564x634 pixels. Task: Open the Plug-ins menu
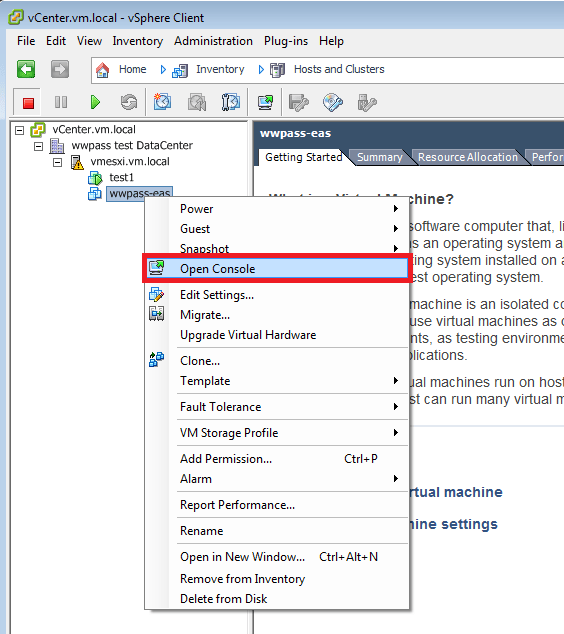point(286,41)
